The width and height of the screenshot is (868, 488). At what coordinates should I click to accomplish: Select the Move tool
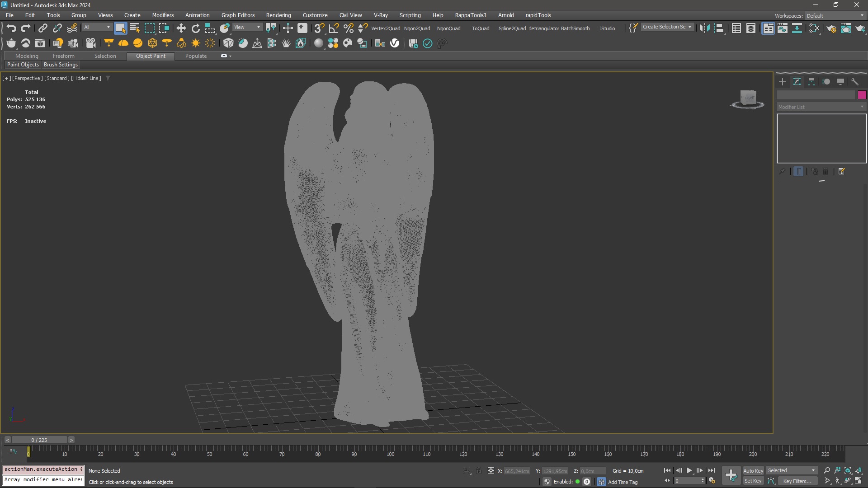[x=181, y=28]
